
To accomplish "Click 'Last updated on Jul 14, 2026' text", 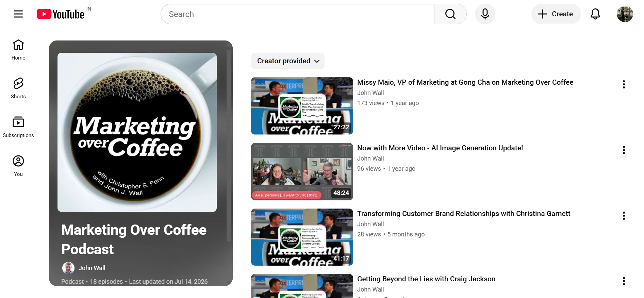I will (x=168, y=282).
